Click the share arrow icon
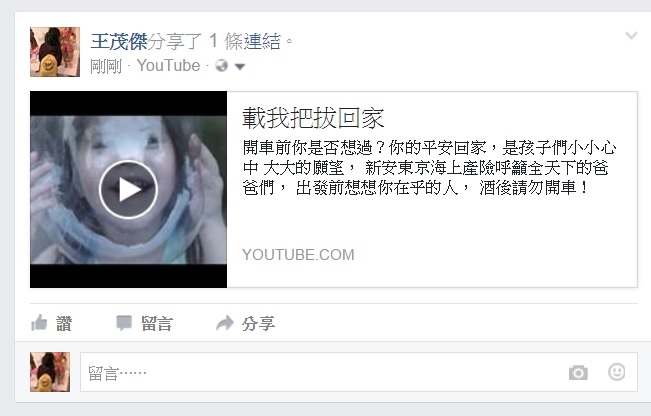The height and width of the screenshot is (416, 651). (x=225, y=323)
